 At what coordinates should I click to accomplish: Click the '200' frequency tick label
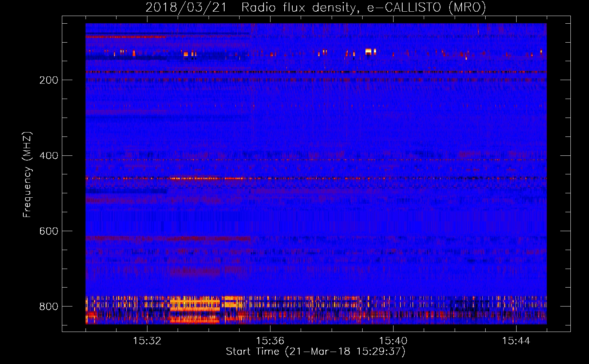pyautogui.click(x=49, y=80)
